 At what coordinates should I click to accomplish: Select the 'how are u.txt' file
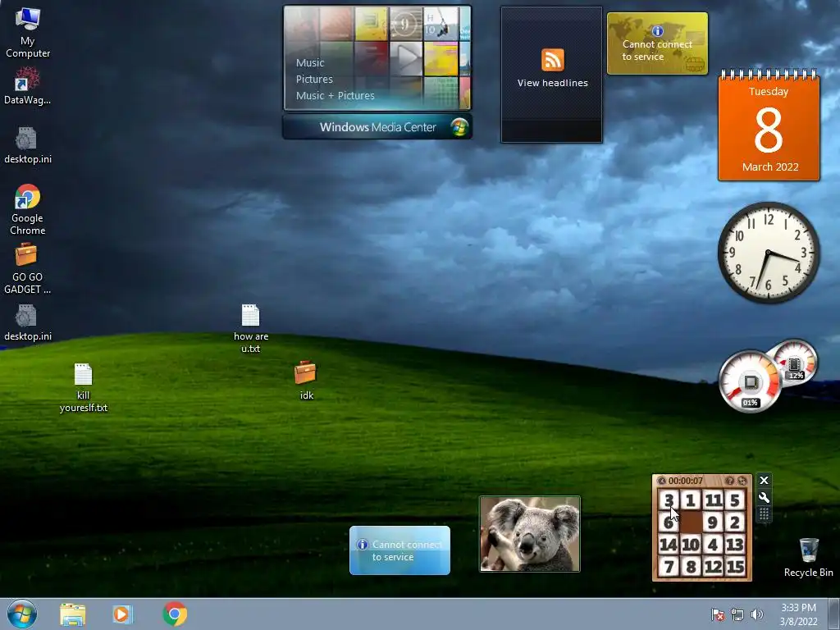[x=251, y=328]
